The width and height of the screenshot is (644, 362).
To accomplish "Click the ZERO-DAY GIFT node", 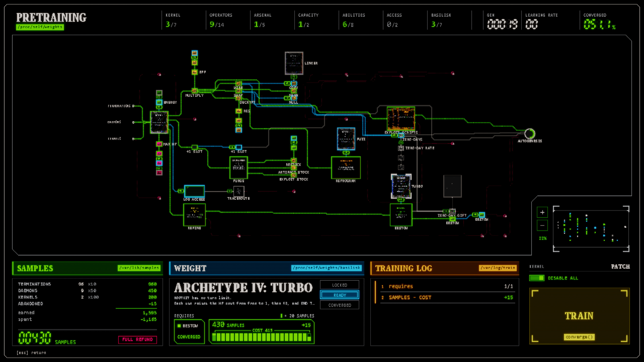I will (452, 211).
